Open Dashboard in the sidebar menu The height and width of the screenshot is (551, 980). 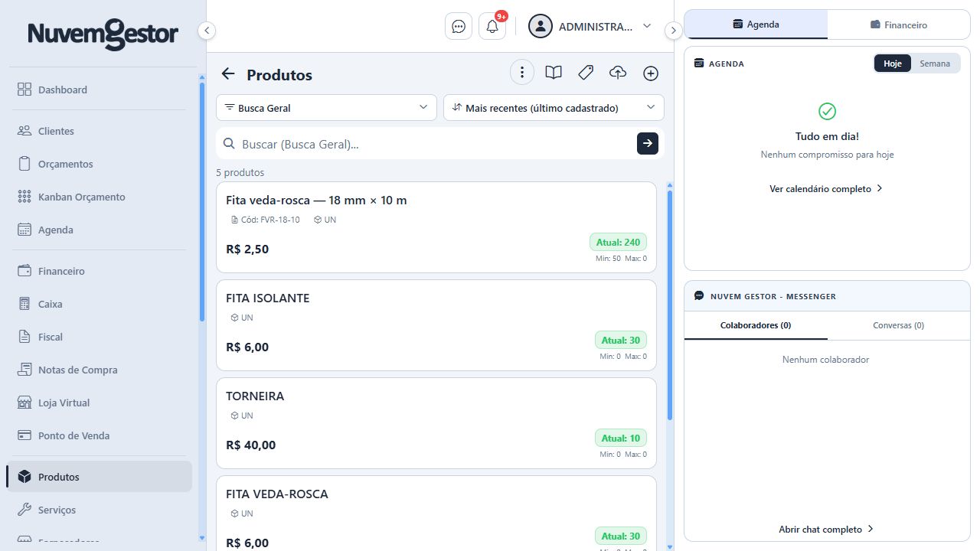click(100, 90)
